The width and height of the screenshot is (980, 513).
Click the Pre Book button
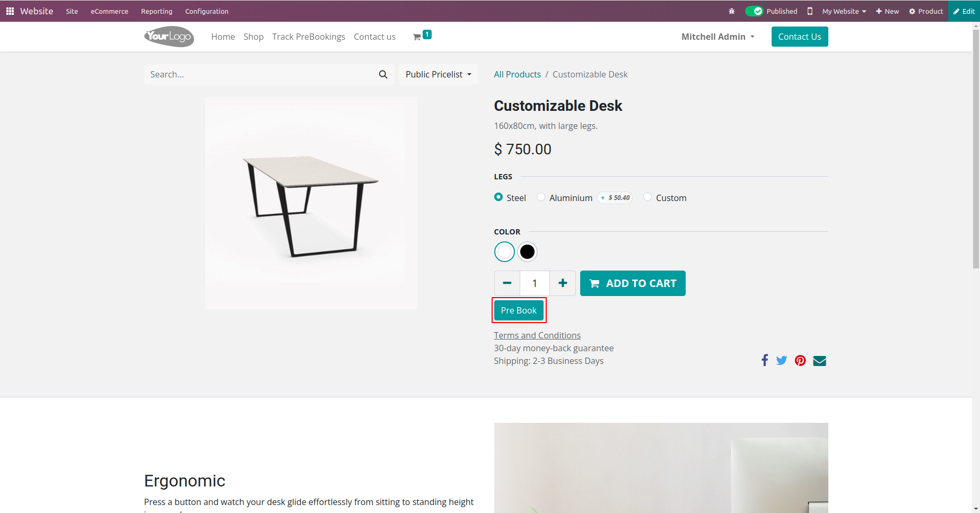[519, 310]
